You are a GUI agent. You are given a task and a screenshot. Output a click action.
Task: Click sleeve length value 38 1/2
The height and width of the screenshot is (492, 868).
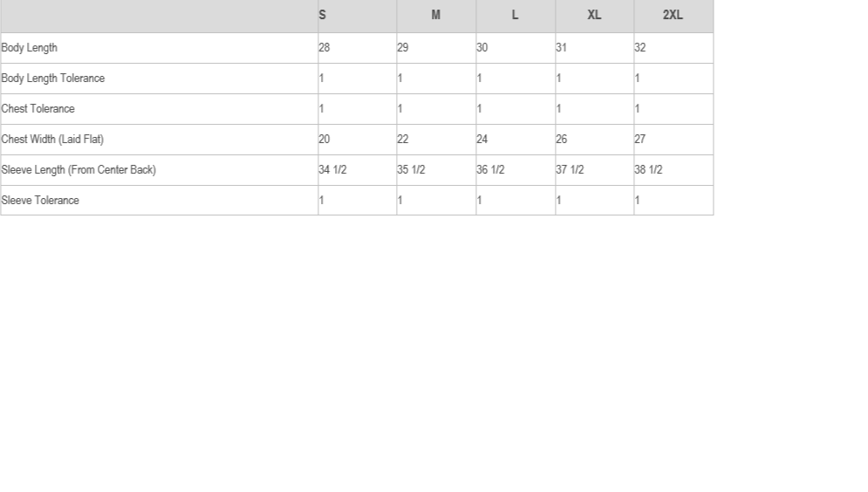648,170
